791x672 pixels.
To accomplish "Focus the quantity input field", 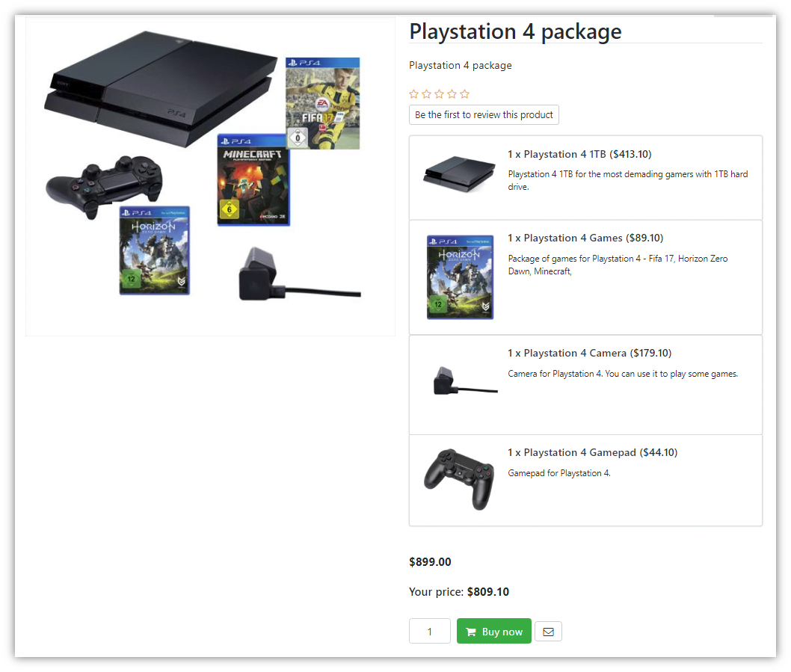I will click(430, 631).
